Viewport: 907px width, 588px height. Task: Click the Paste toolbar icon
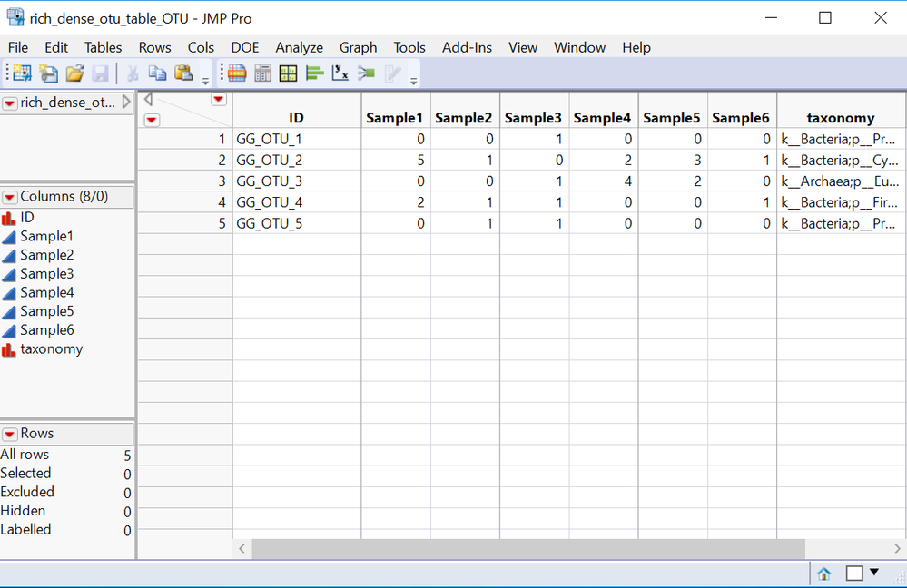coord(183,73)
